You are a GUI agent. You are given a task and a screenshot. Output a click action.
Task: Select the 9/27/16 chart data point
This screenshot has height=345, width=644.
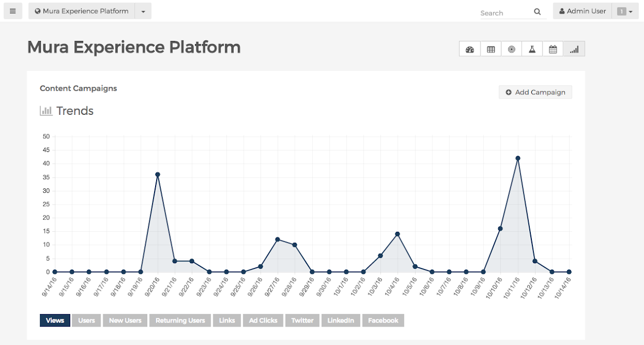click(278, 240)
